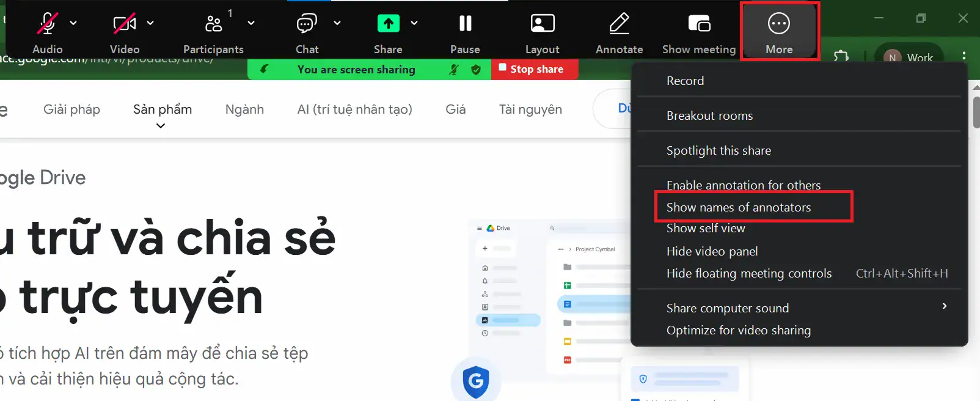Open the Layout options icon
The width and height of the screenshot is (980, 401).
pos(542,24)
